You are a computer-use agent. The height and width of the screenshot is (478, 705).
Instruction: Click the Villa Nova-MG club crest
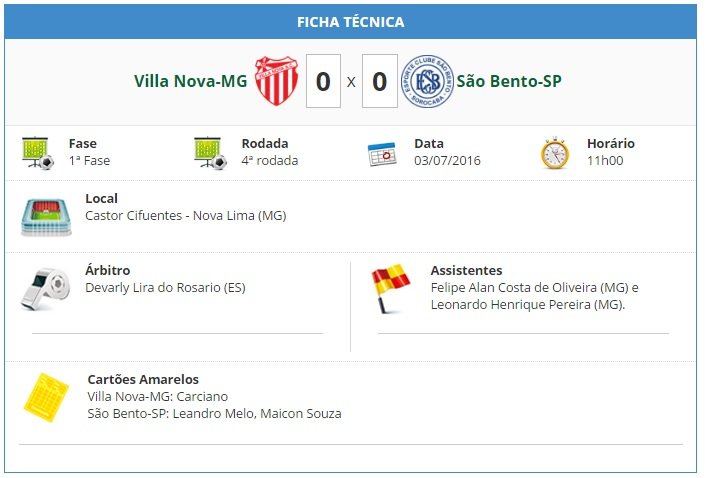[x=277, y=80]
